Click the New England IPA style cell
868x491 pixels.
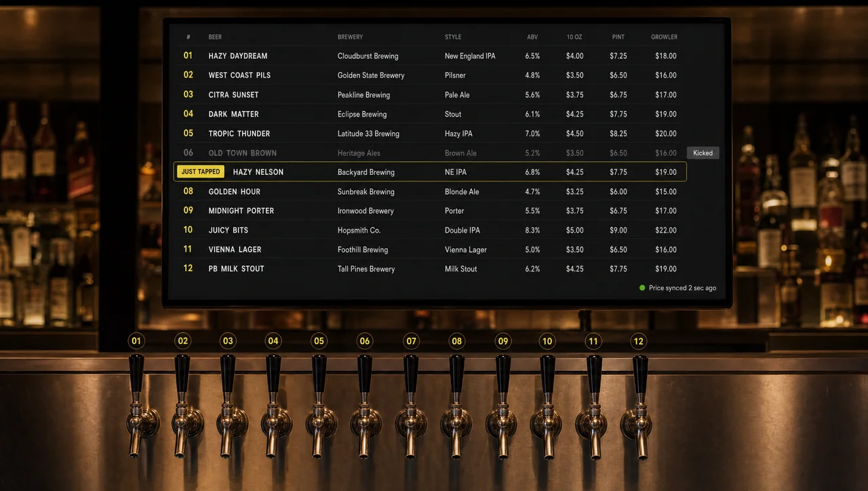pyautogui.click(x=470, y=56)
